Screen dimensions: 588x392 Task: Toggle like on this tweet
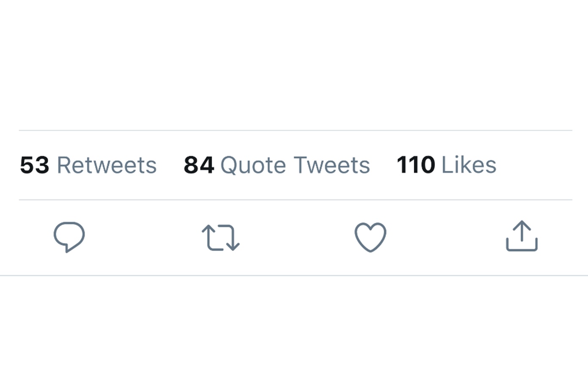370,237
